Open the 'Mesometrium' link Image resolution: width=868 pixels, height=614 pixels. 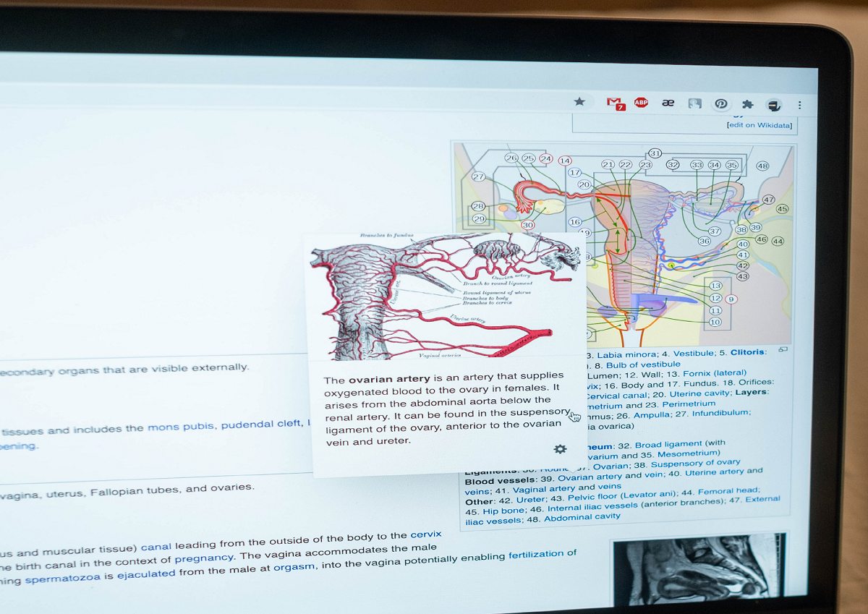click(x=689, y=455)
